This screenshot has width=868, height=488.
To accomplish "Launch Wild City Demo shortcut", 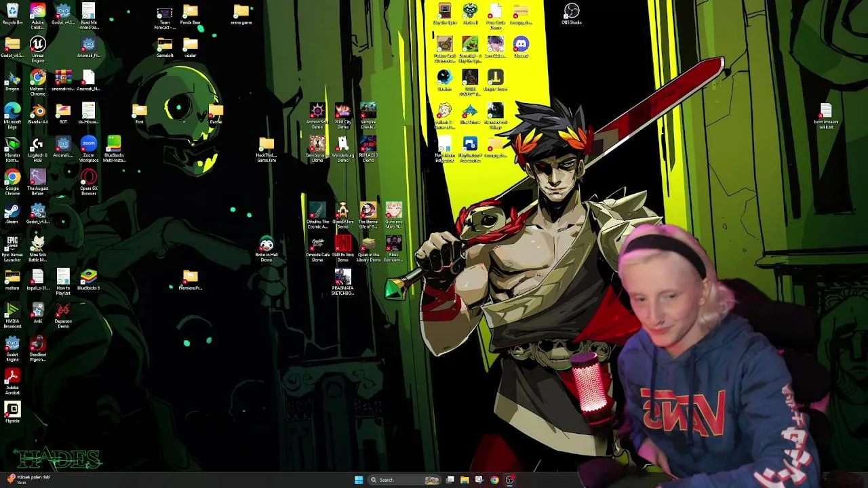I will pyautogui.click(x=343, y=115).
